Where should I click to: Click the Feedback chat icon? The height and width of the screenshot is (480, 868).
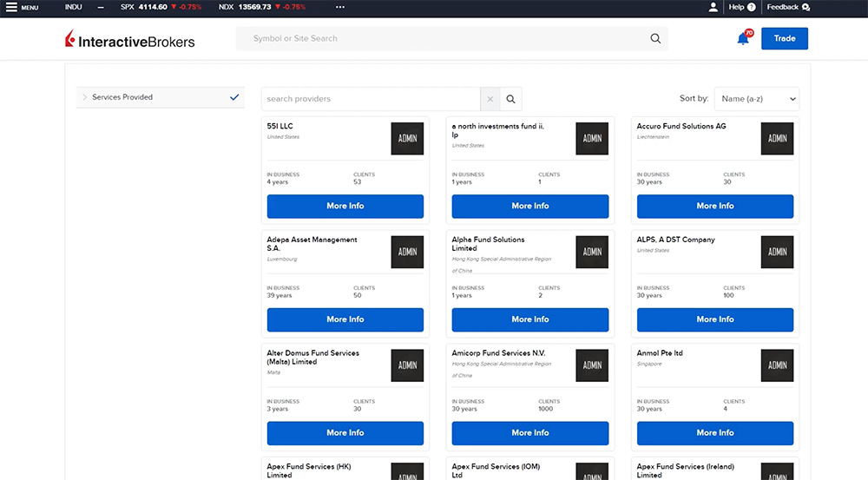coord(806,7)
